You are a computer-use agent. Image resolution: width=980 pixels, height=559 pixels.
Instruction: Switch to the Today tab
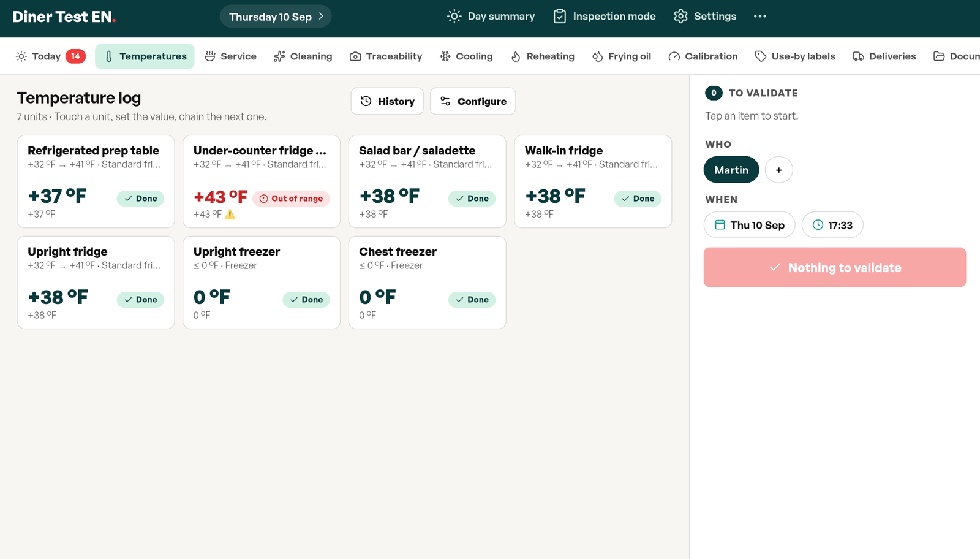click(50, 56)
